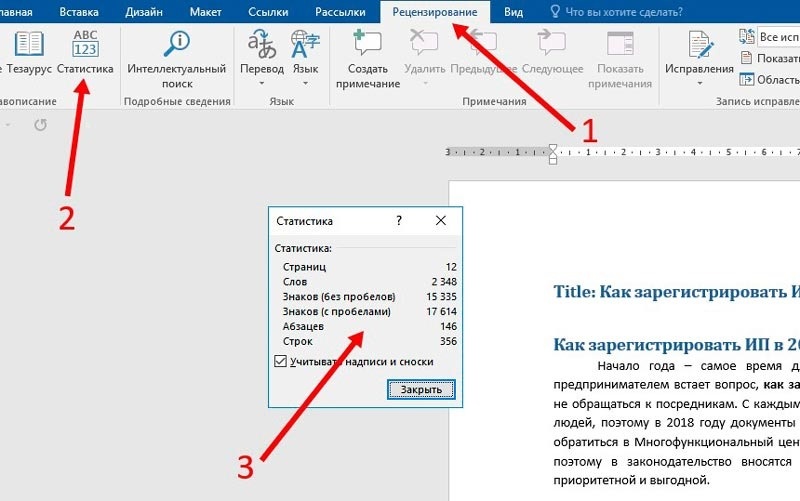800x501 pixels.
Task: Click the first-line indent marker on the ruler
Action: click(x=553, y=149)
